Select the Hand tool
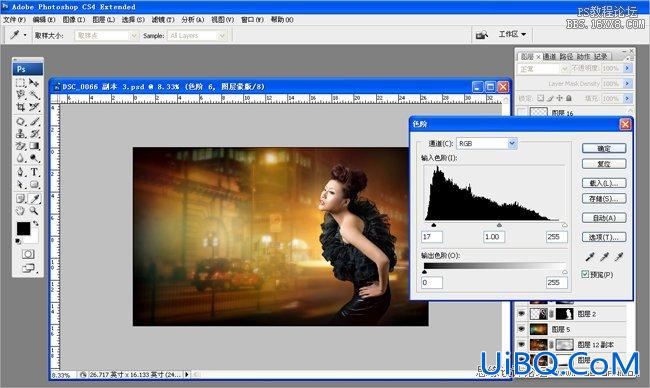 [20, 211]
